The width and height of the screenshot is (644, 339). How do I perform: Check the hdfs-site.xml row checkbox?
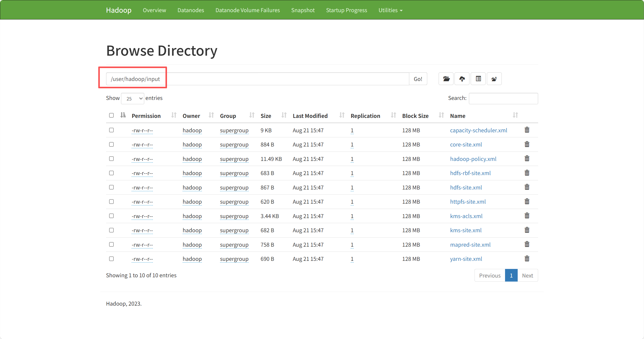tap(111, 187)
